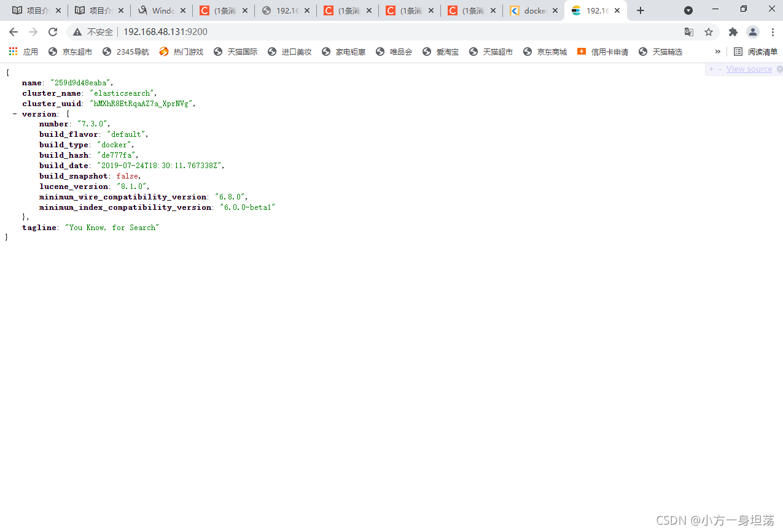783x532 pixels.
Task: Select the active 192.16 Elasticsearch tab
Action: pos(595,10)
